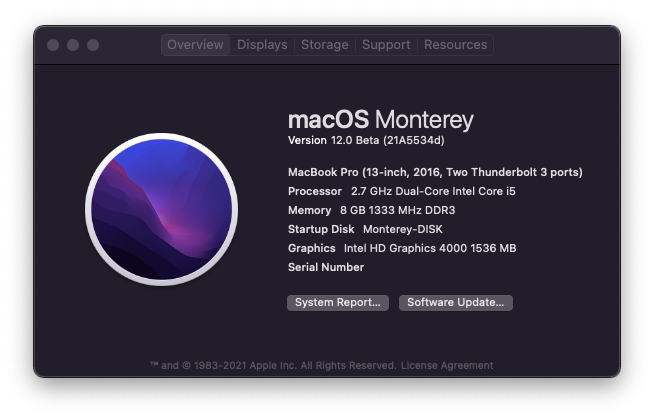Open System Report
Viewport: 654px width, 419px height.
pos(338,302)
